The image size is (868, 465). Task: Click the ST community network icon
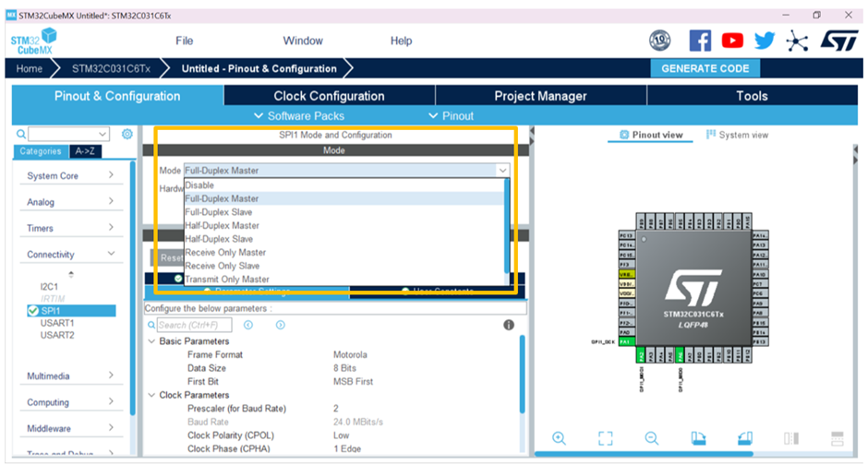[x=797, y=41]
